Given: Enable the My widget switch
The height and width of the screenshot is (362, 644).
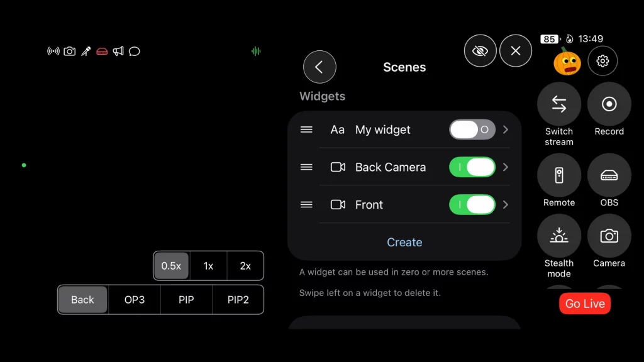Looking at the screenshot, I should [x=472, y=129].
